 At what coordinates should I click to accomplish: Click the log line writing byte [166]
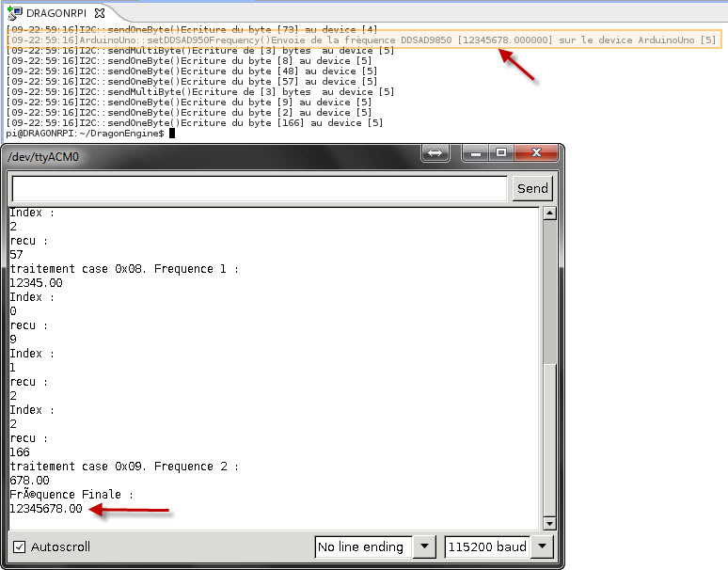[x=195, y=123]
